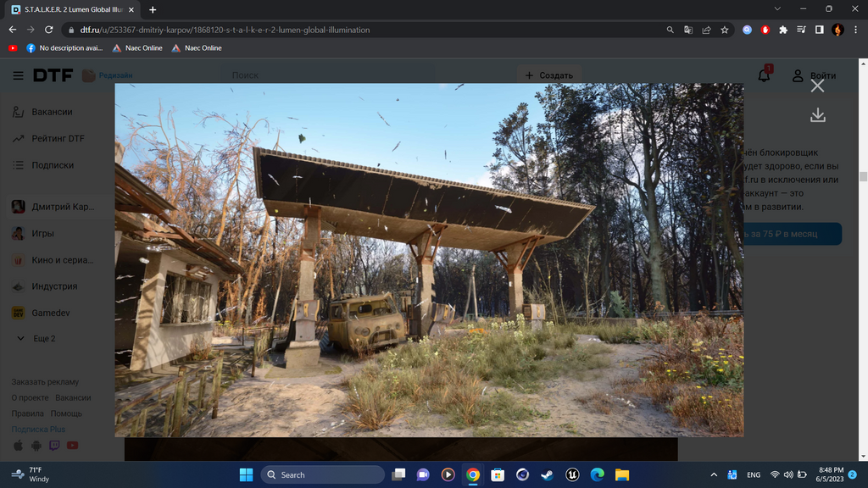Open the notifications bell
This screenshot has height=488, width=868.
pyautogui.click(x=764, y=75)
